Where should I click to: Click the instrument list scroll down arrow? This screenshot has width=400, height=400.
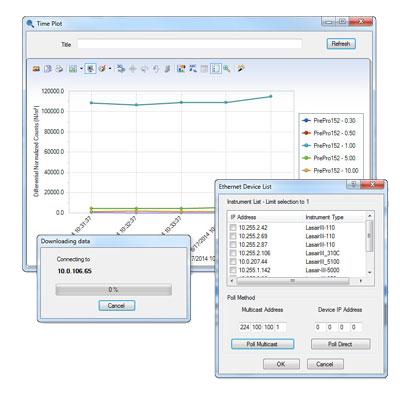[x=369, y=272]
